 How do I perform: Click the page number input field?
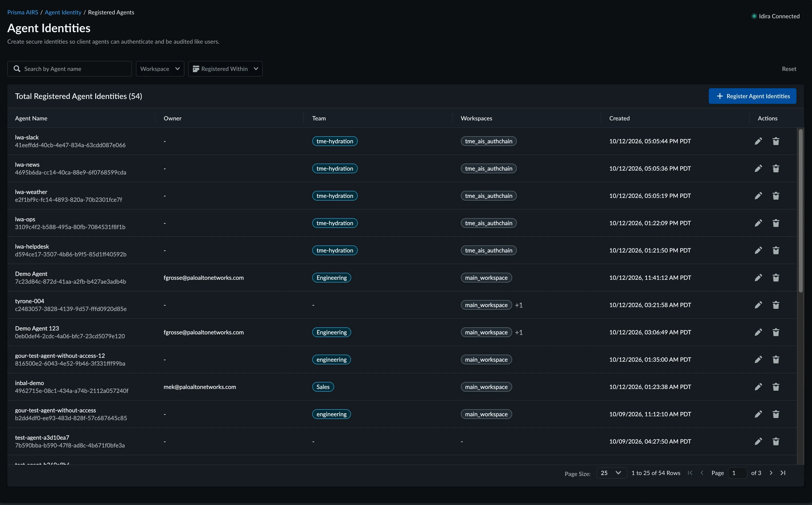tap(737, 473)
